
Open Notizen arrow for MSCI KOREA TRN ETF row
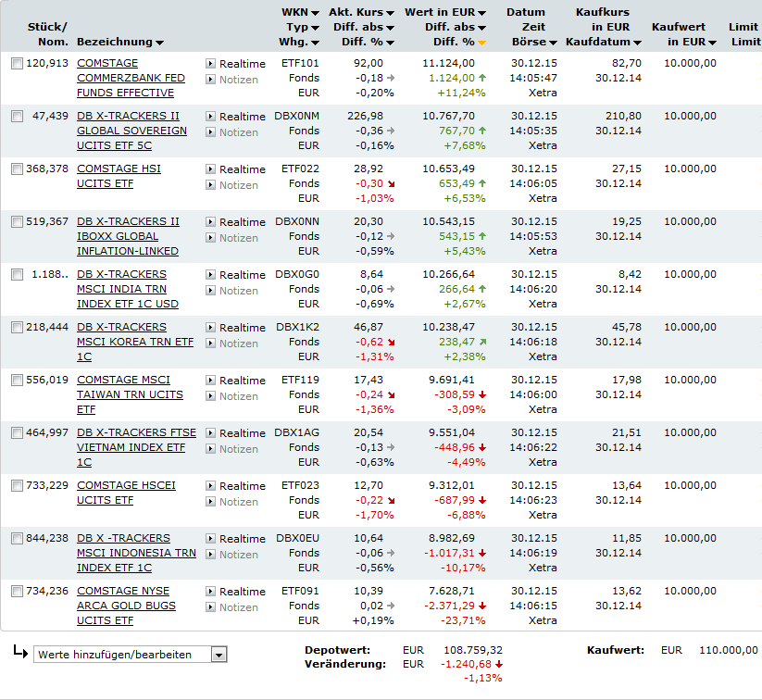coord(210,343)
